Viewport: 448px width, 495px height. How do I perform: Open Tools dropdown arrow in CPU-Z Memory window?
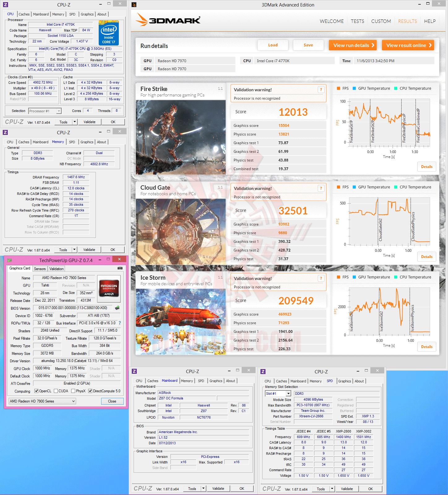tap(74, 250)
